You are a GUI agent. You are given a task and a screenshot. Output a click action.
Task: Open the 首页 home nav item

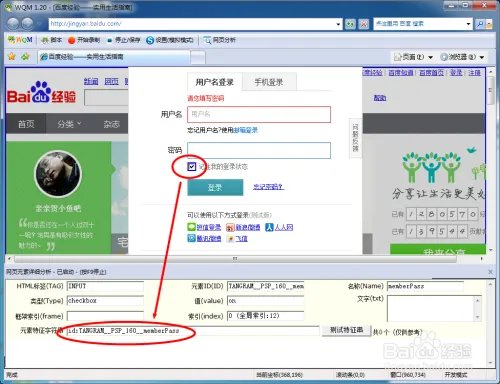click(x=26, y=124)
